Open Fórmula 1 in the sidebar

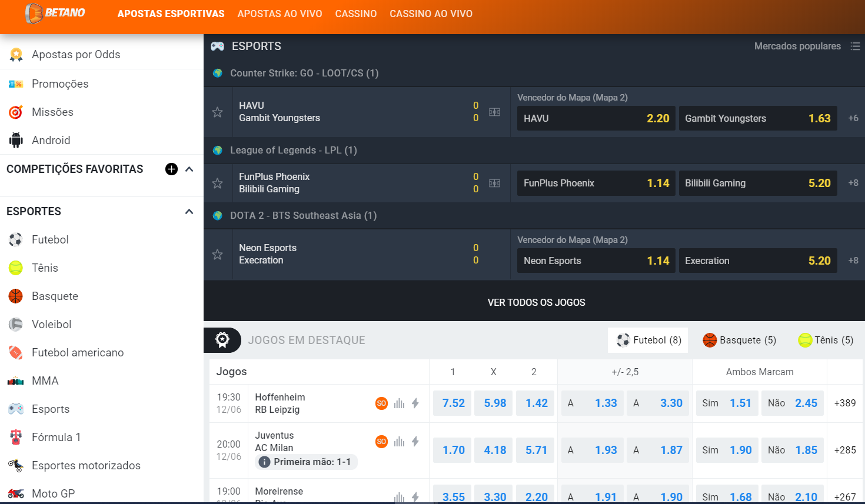(56, 438)
